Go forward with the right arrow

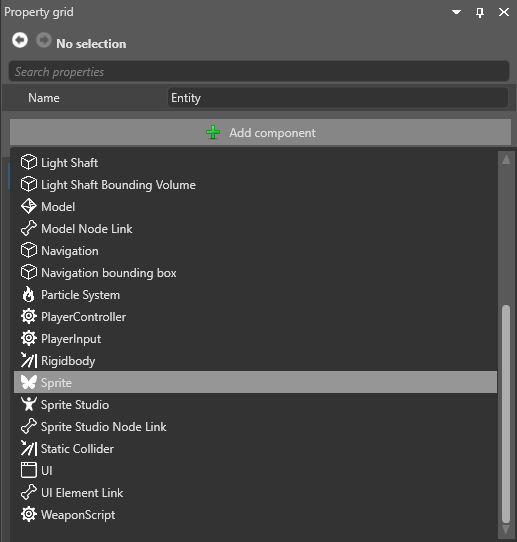pyautogui.click(x=44, y=40)
